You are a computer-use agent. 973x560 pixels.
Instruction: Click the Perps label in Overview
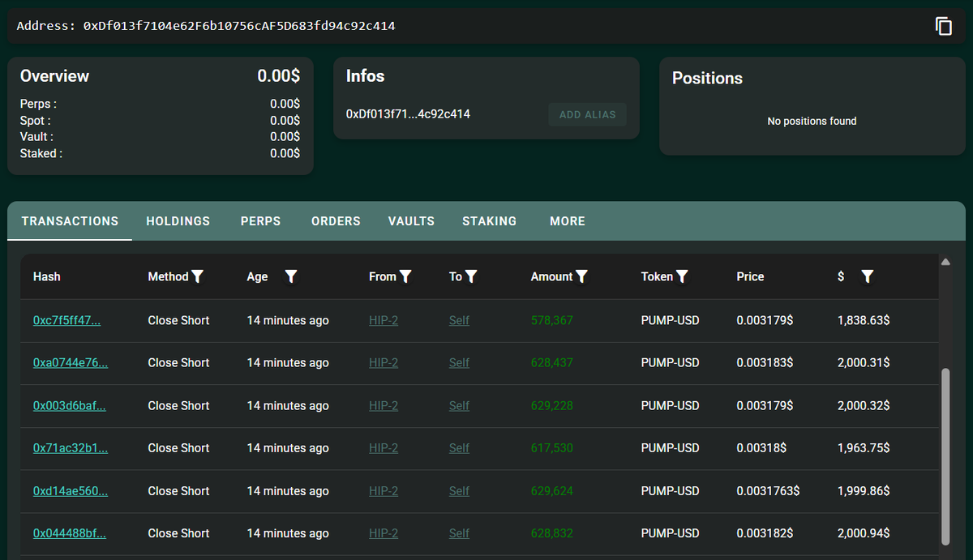click(x=38, y=105)
